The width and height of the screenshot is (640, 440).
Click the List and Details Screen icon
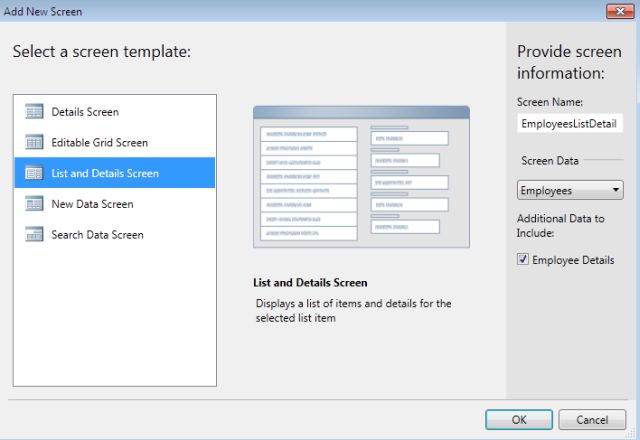[x=34, y=173]
